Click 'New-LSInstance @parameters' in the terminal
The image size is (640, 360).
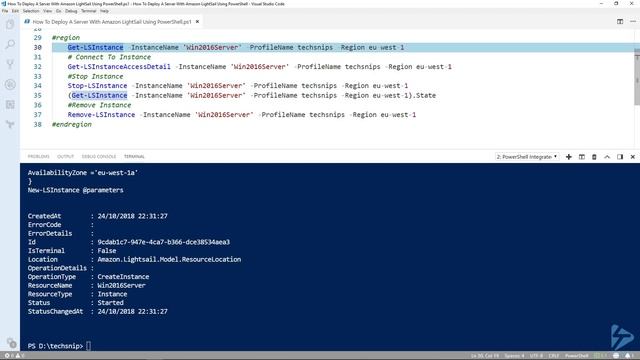(76, 190)
